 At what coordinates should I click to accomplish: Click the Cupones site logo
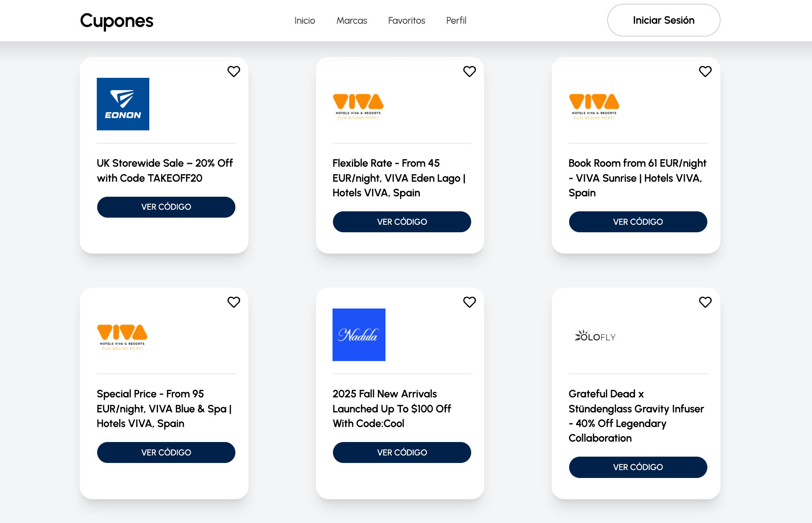[x=117, y=21]
